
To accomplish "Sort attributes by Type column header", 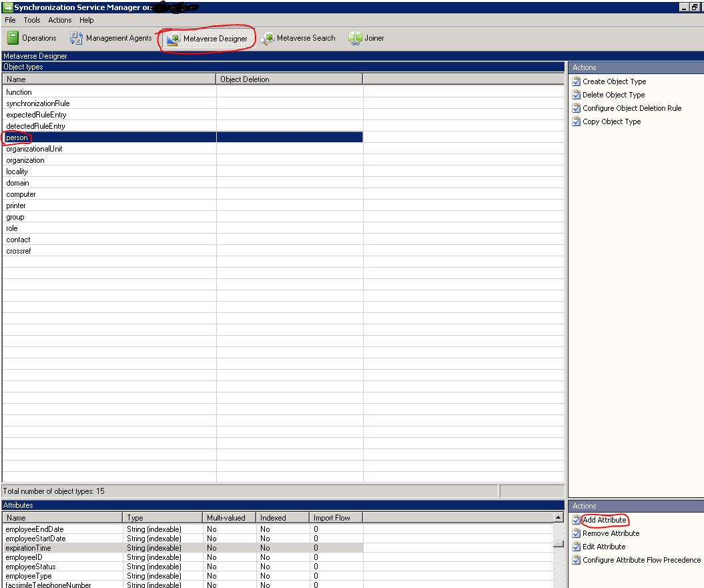I will [162, 517].
